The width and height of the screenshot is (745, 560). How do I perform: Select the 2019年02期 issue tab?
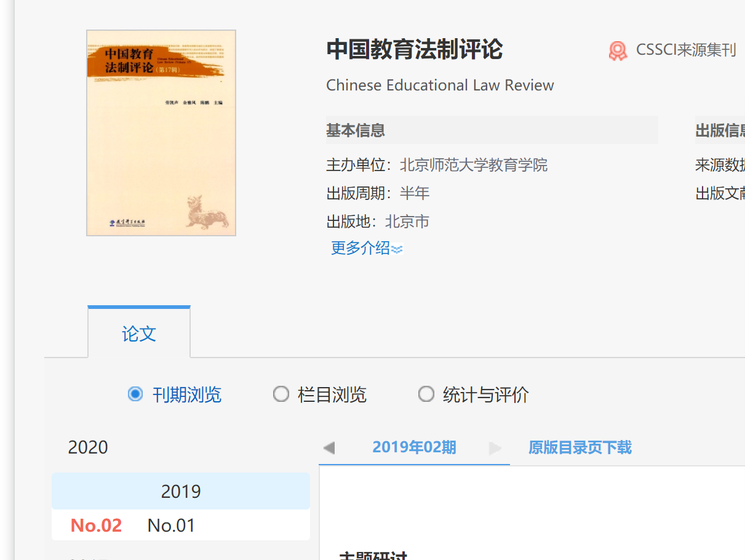coord(414,447)
